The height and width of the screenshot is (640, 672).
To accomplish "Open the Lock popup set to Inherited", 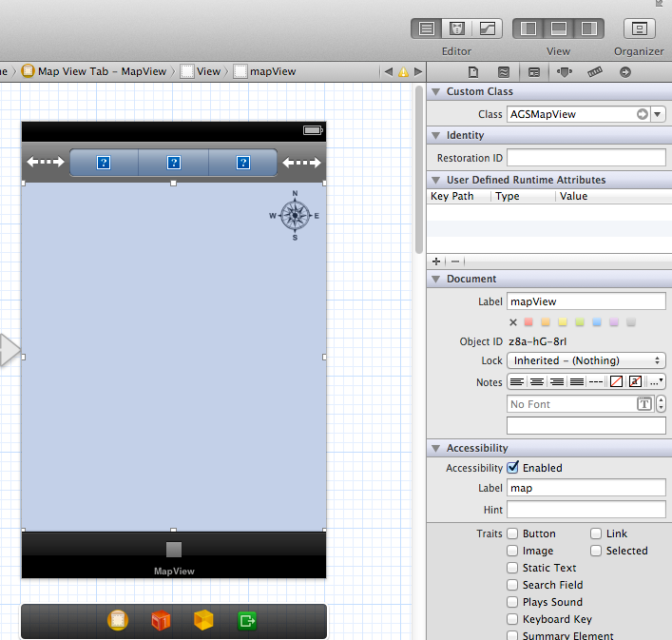I will tap(586, 360).
